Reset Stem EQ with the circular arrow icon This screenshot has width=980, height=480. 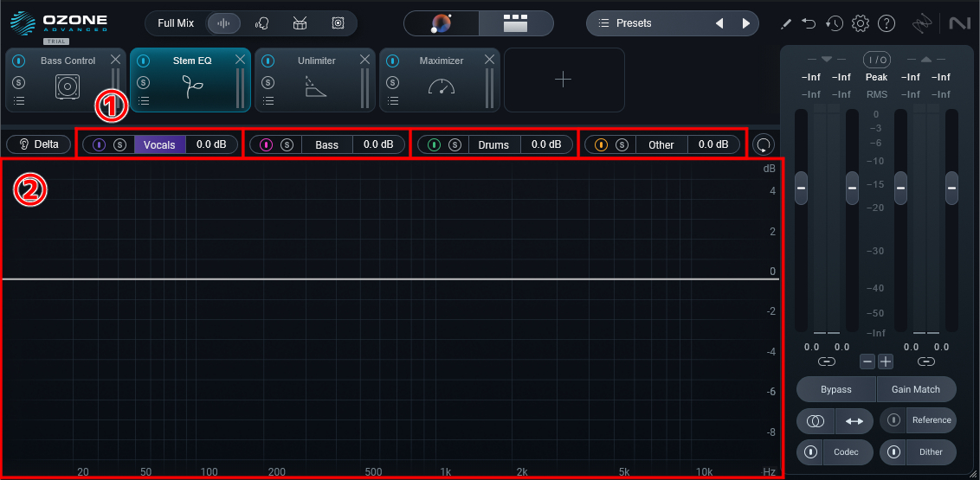(x=763, y=144)
